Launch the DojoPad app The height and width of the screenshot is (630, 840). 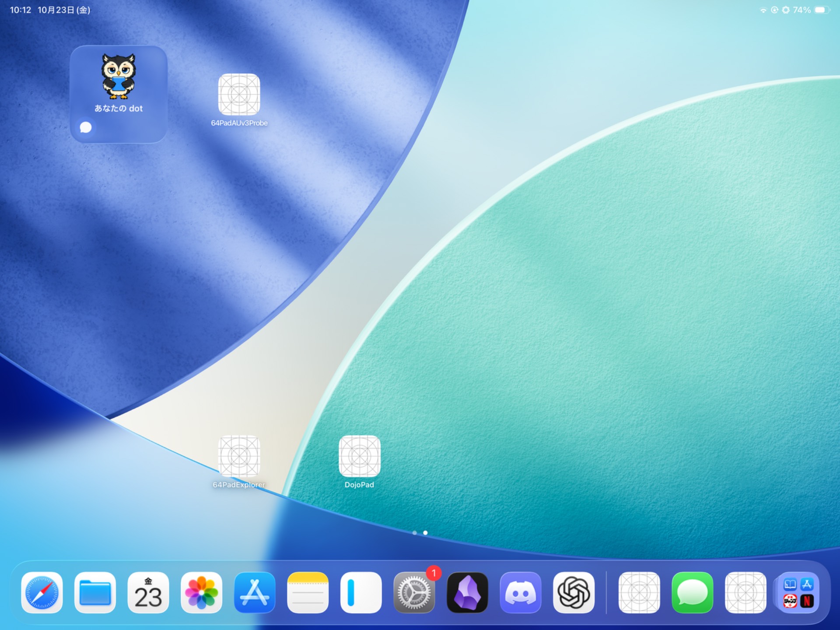(360, 456)
